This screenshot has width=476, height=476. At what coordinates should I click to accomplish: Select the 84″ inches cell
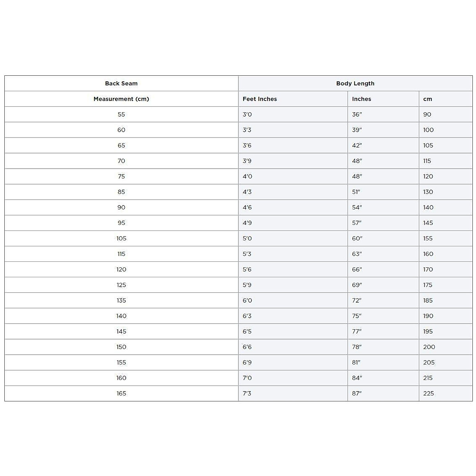pyautogui.click(x=357, y=378)
